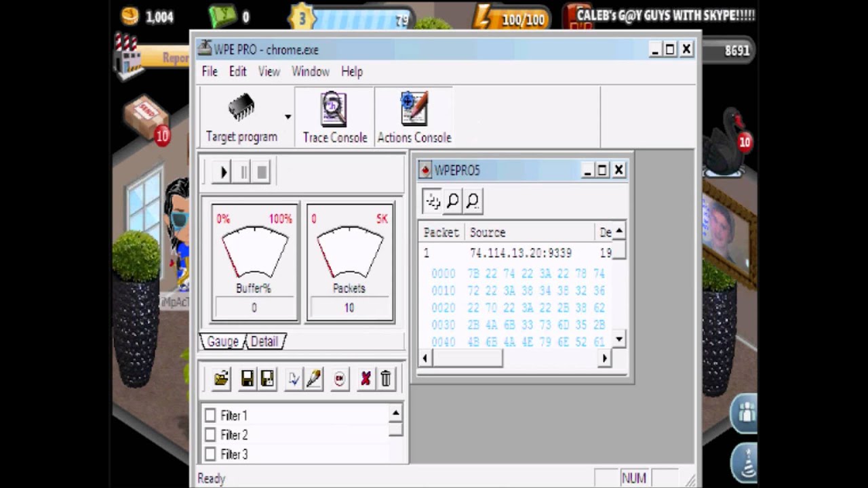Image resolution: width=868 pixels, height=488 pixels.
Task: Click the Source column header
Action: point(529,232)
